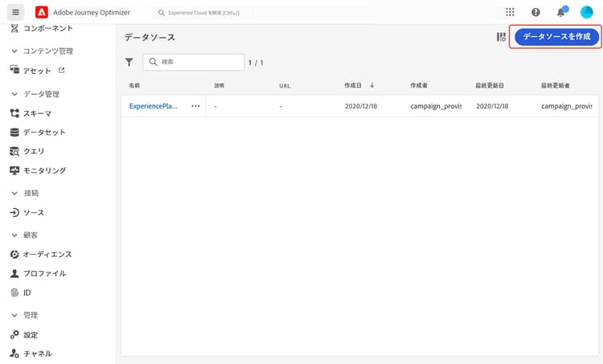Screen dimensions: 603x364
Task: Click the アセット sidebar icon
Action: (x=14, y=70)
